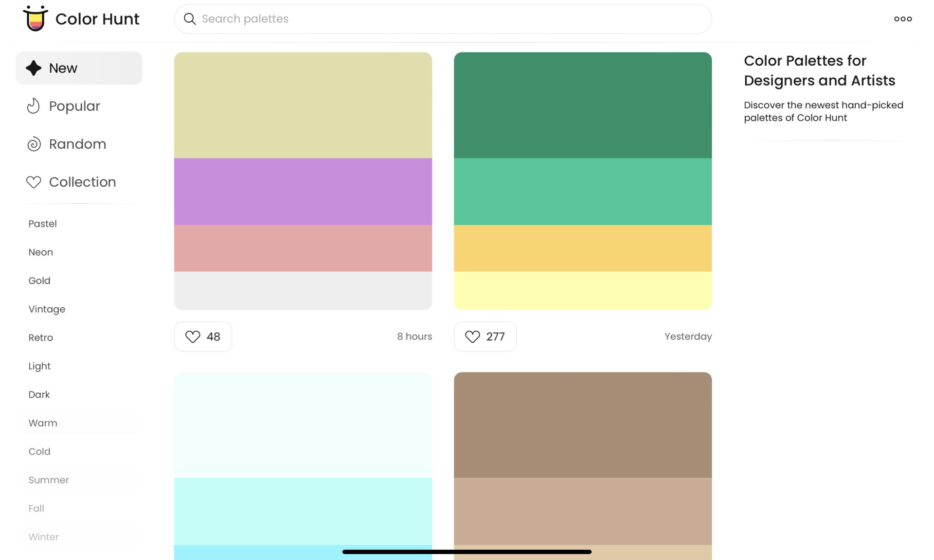Image resolution: width=934 pixels, height=560 pixels.
Task: Like the palette with 277 likes
Action: click(x=485, y=336)
